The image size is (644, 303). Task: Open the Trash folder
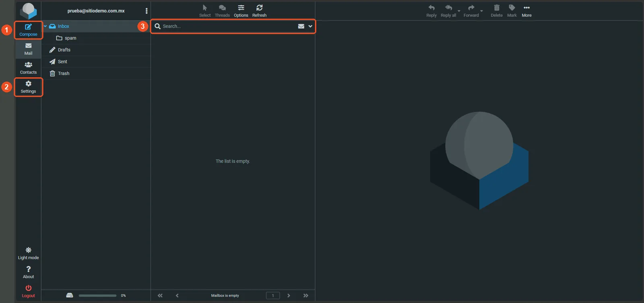pos(97,73)
